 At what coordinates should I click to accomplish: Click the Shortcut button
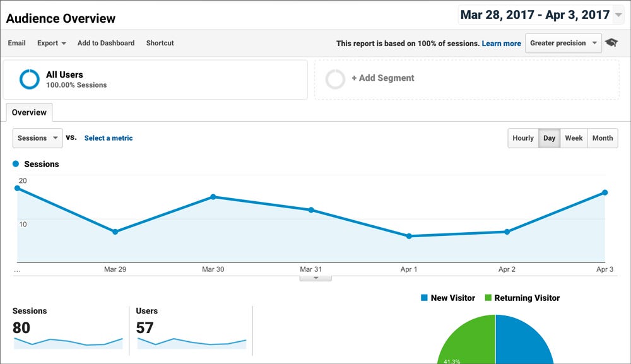tap(160, 43)
